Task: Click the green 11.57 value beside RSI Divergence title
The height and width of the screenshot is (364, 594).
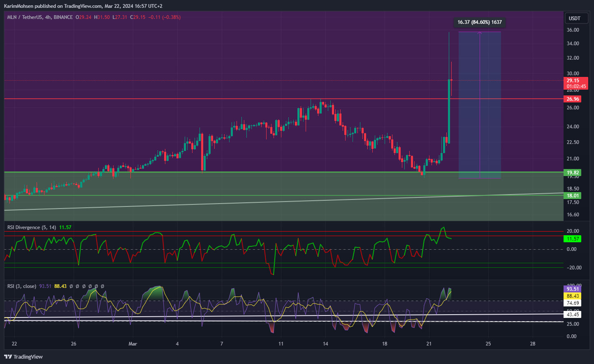Action: pyautogui.click(x=65, y=227)
